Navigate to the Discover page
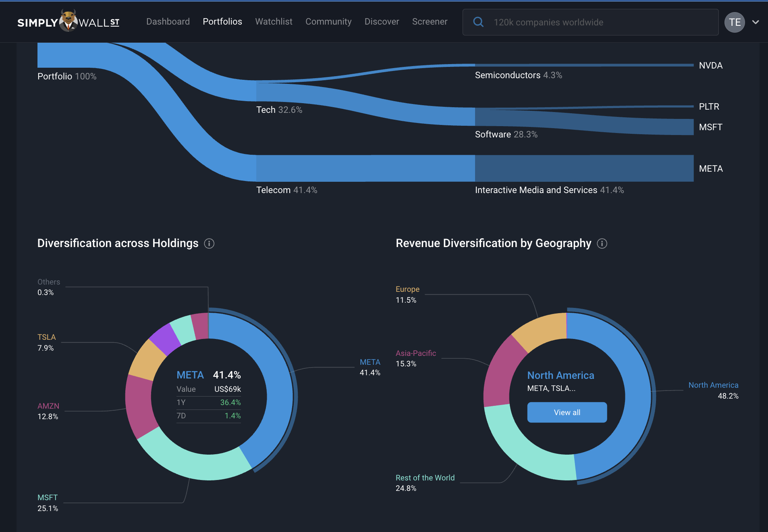 (382, 22)
